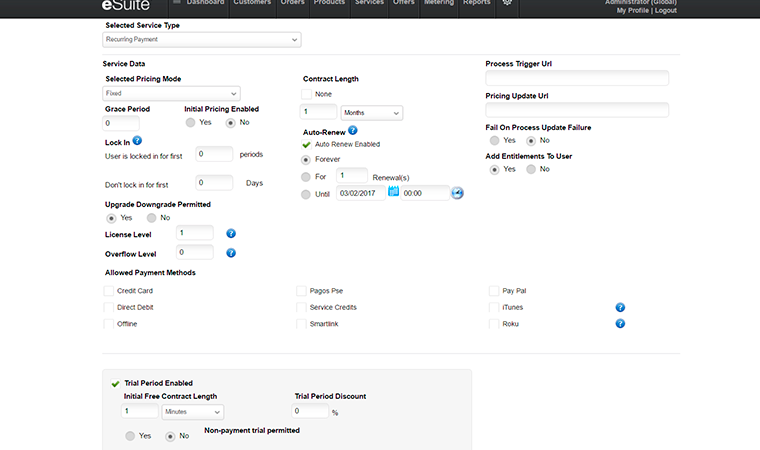
Task: Uncheck the Auto Renew Enabled checkbox
Action: (308, 144)
